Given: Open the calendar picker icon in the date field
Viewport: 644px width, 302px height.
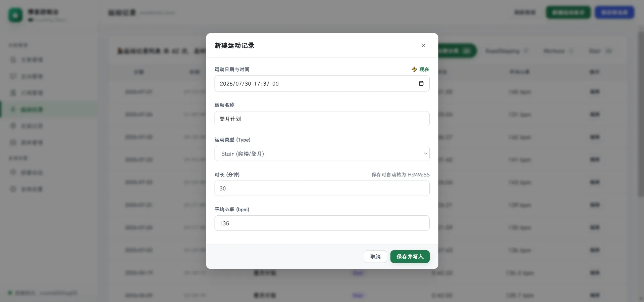Looking at the screenshot, I should (421, 84).
